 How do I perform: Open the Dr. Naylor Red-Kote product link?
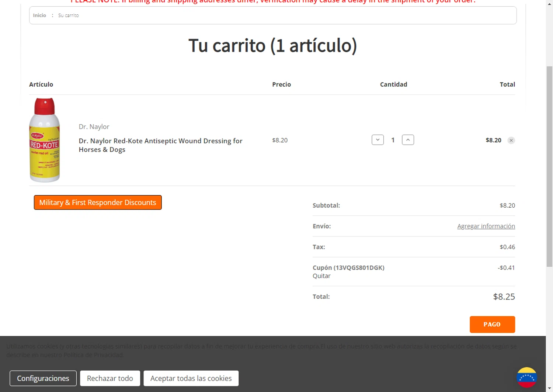click(x=160, y=145)
